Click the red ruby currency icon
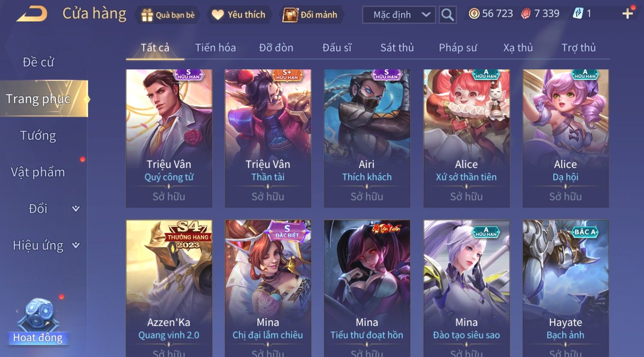The height and width of the screenshot is (357, 644). point(526,14)
